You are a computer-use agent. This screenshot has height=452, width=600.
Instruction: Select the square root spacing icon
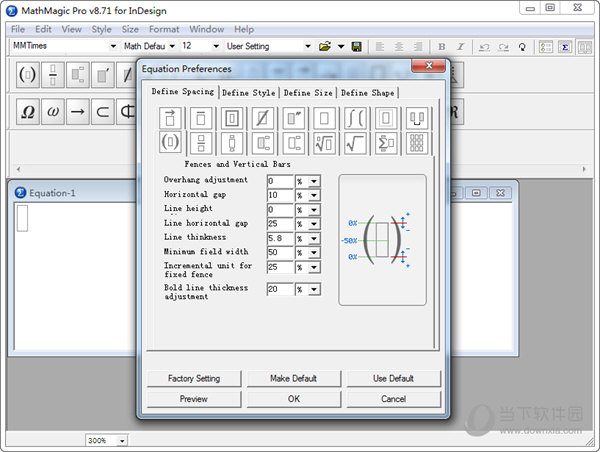(x=355, y=143)
